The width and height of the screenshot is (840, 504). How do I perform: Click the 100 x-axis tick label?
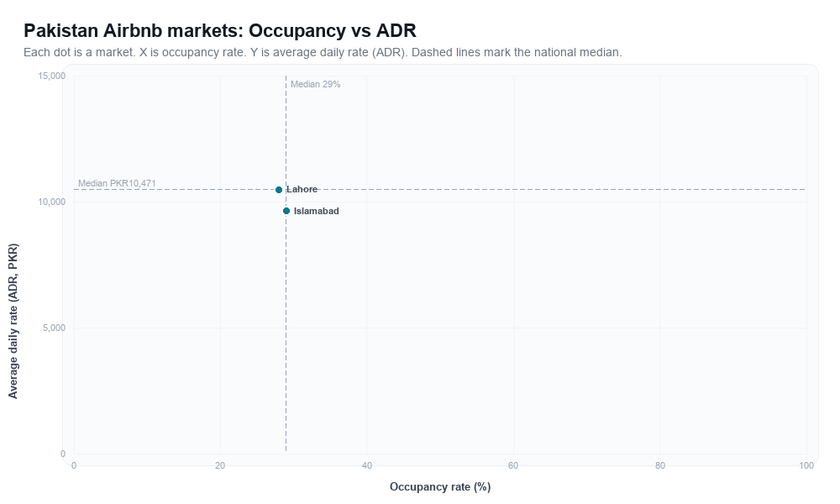806,465
